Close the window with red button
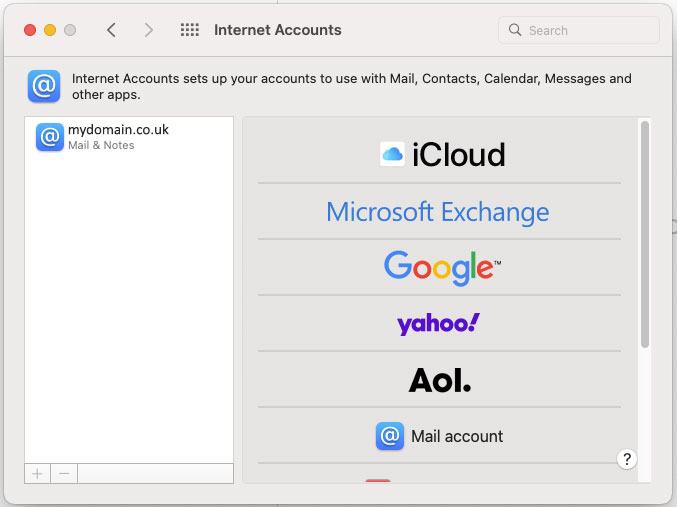This screenshot has height=507, width=677. pos(30,30)
